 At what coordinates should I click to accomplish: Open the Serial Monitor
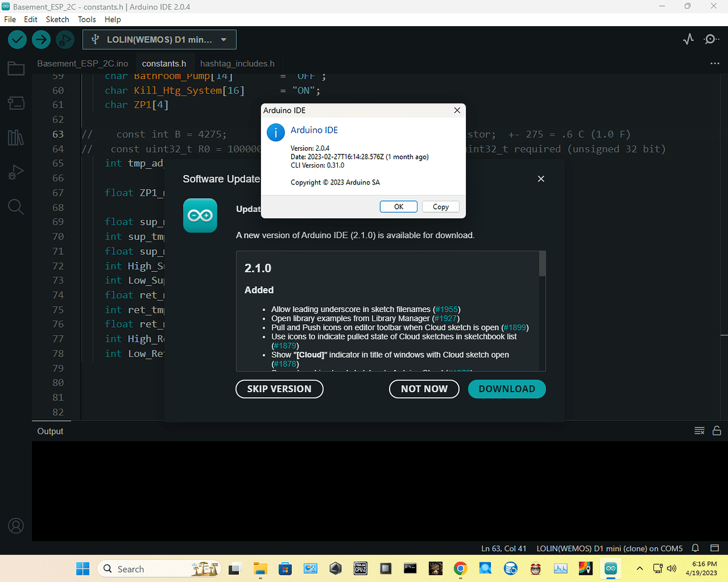(x=711, y=39)
